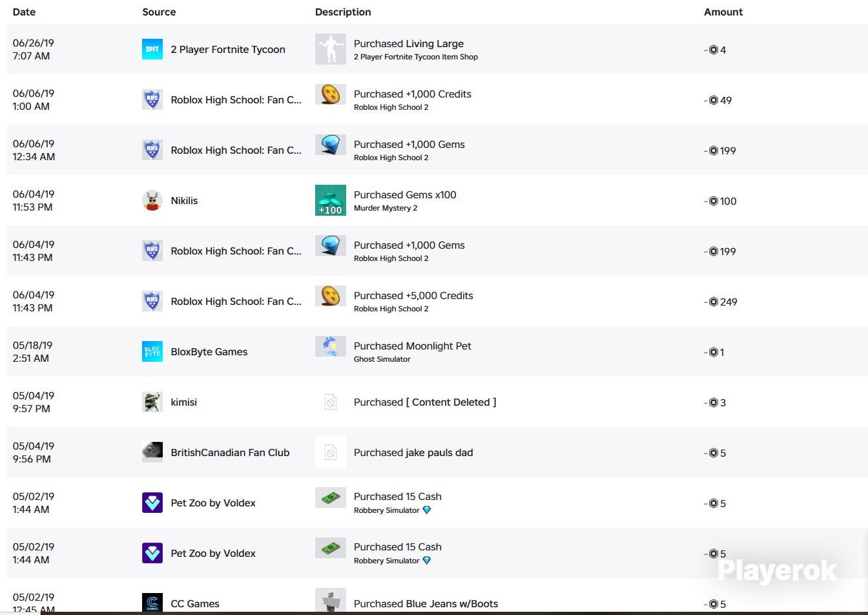The image size is (868, 615).
Task: Open the Ghost Simulator game link
Action: point(382,359)
